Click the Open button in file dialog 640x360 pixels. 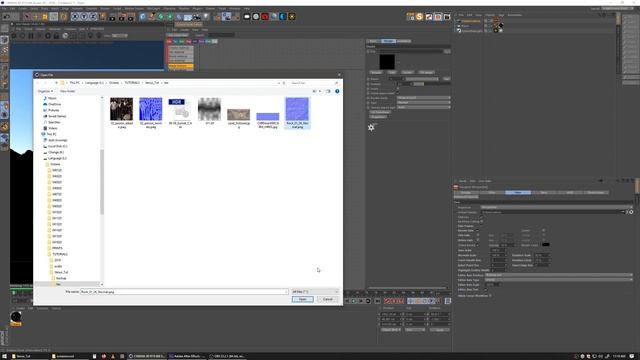click(x=302, y=299)
